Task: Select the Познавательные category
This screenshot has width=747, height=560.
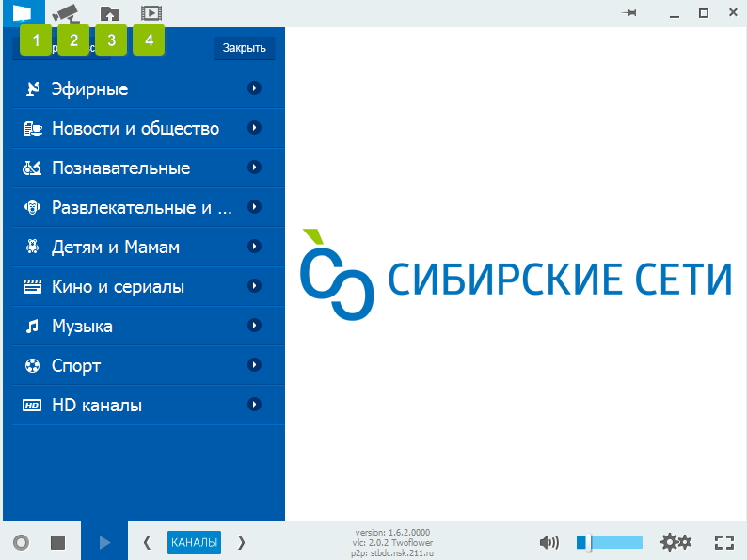Action: (149, 168)
